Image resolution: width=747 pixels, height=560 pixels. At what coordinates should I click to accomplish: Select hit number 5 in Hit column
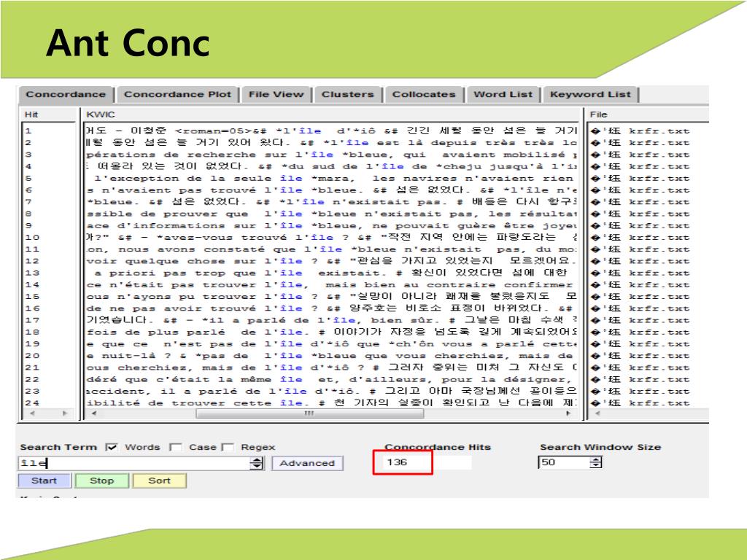coord(28,178)
